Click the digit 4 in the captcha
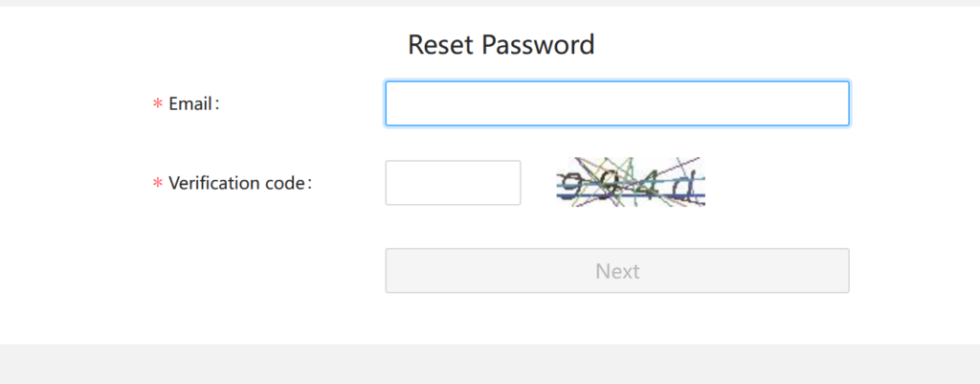 tap(648, 183)
